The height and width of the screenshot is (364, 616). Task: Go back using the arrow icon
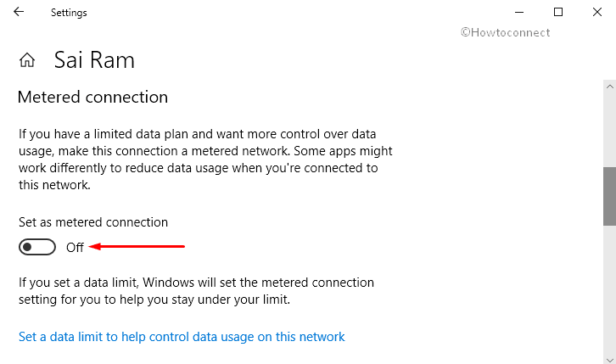click(x=19, y=12)
